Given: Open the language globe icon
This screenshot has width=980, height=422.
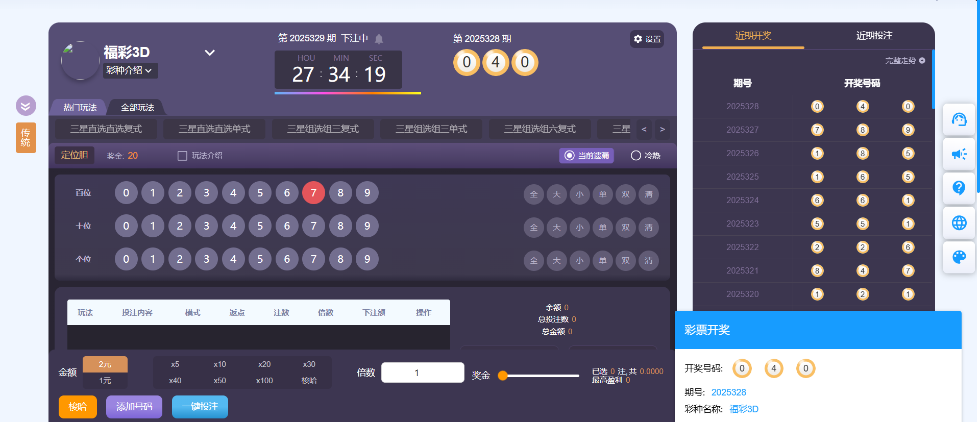Looking at the screenshot, I should (x=959, y=223).
